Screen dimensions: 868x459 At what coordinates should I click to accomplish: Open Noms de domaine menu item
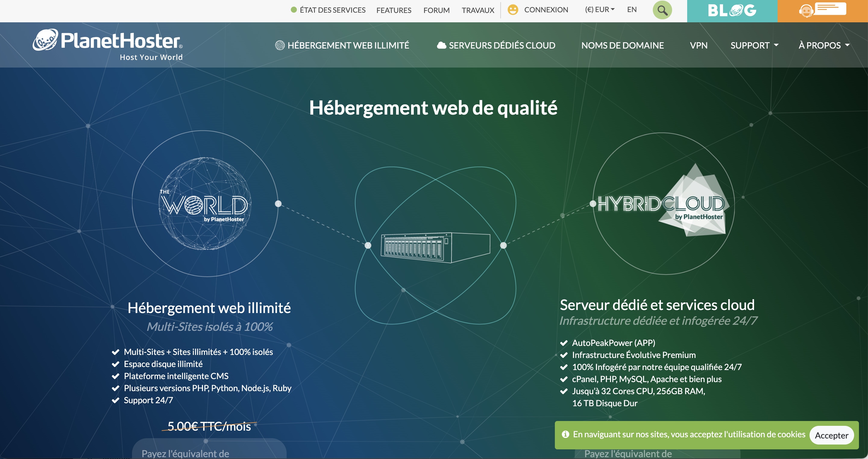[622, 45]
